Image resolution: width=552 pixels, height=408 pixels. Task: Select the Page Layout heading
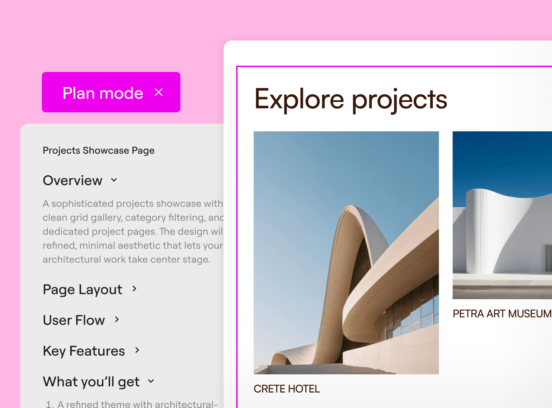82,289
